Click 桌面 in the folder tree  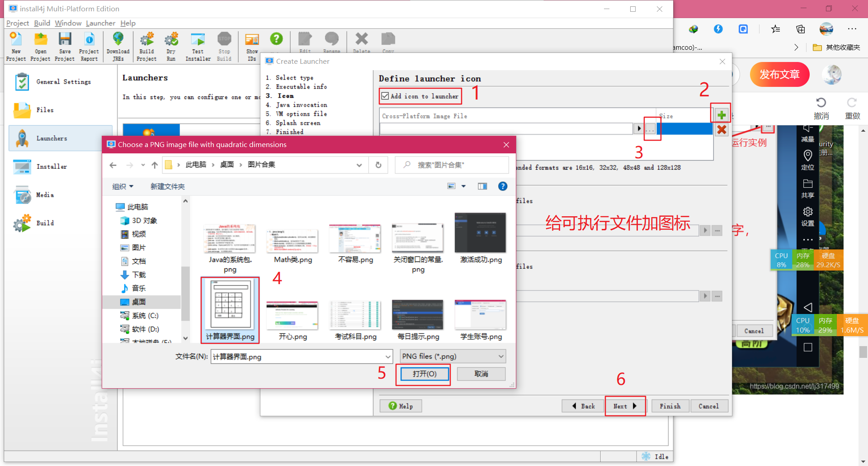point(139,301)
